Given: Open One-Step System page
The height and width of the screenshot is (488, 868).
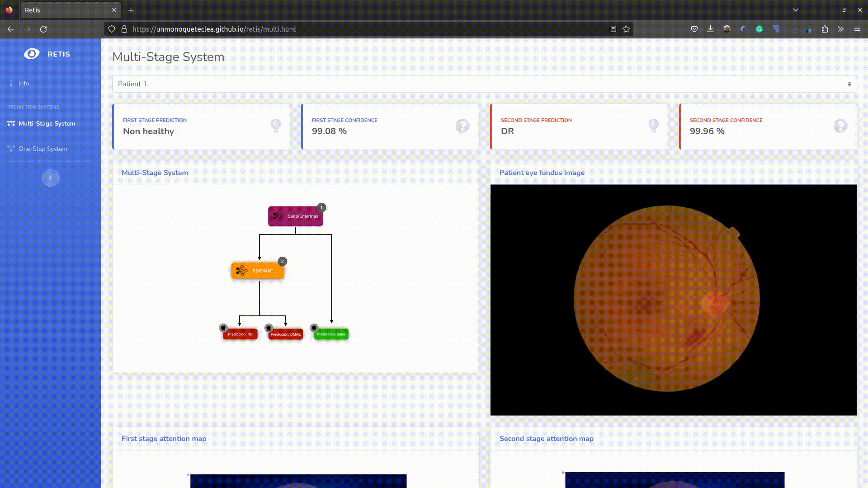Looking at the screenshot, I should 42,149.
